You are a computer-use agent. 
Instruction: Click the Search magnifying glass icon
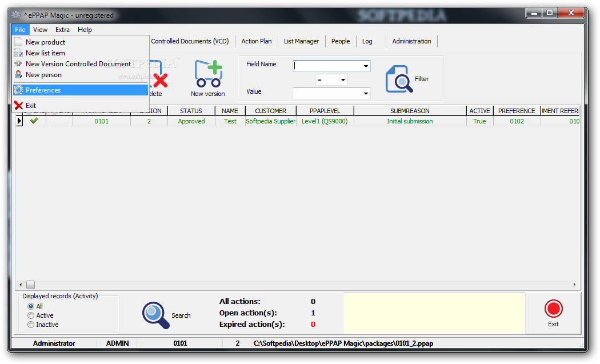point(156,315)
